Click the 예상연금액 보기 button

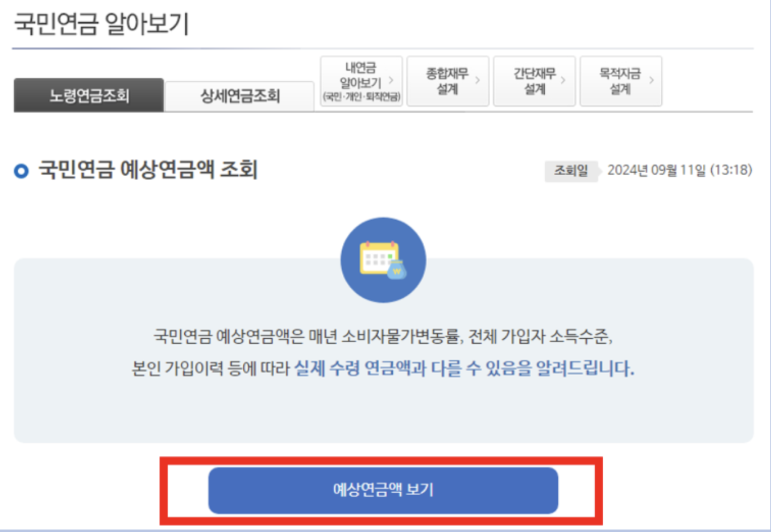tap(383, 490)
